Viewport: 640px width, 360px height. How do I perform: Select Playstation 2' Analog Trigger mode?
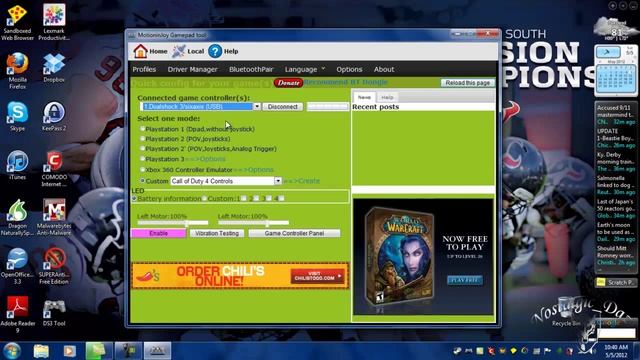[142, 149]
